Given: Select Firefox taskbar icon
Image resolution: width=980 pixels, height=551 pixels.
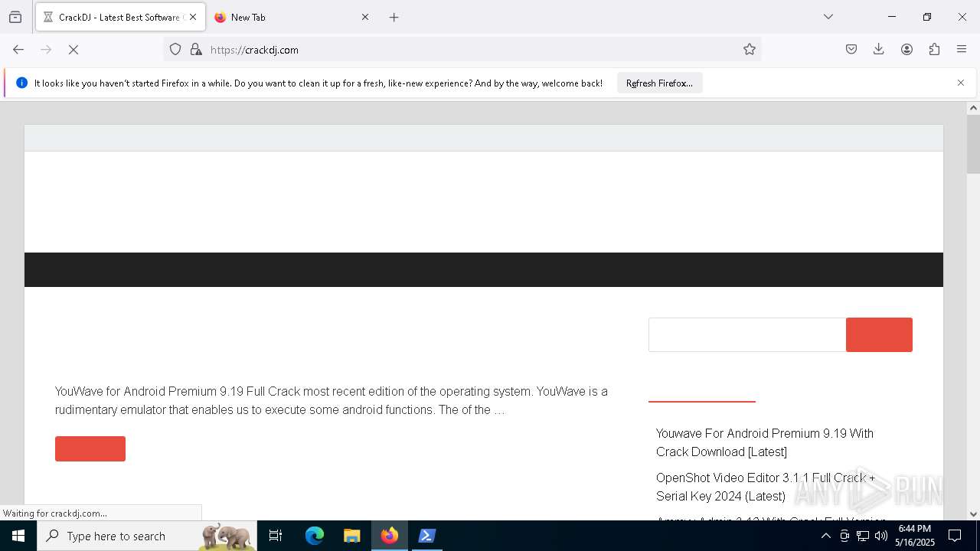Looking at the screenshot, I should [390, 536].
